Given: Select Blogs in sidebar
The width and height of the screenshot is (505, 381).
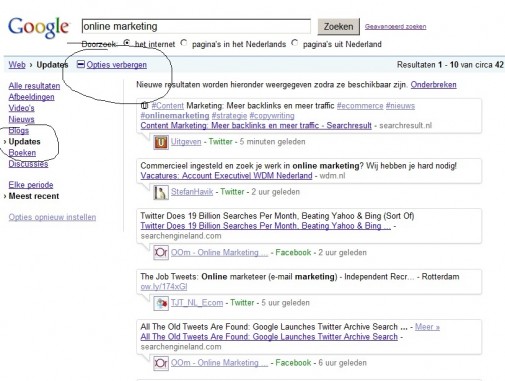Looking at the screenshot, I should [x=19, y=130].
